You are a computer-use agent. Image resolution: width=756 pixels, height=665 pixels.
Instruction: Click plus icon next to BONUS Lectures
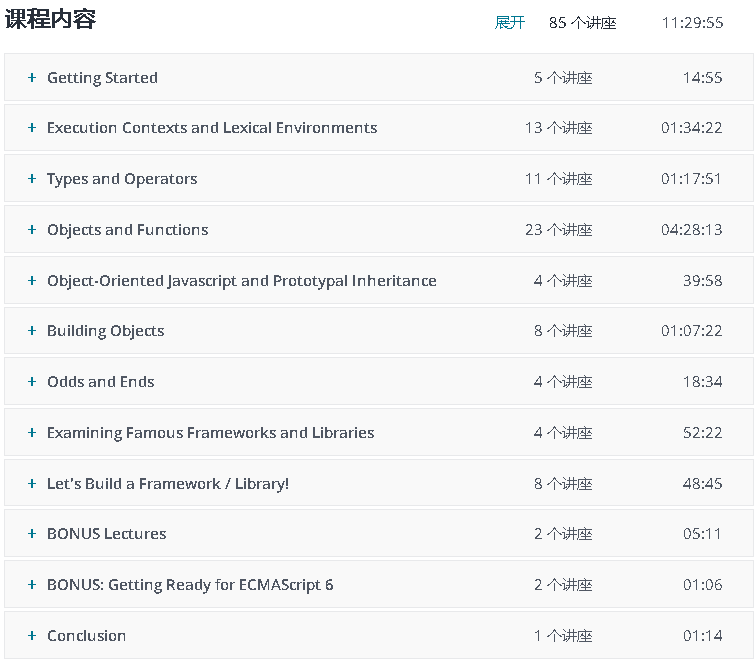pyautogui.click(x=32, y=534)
